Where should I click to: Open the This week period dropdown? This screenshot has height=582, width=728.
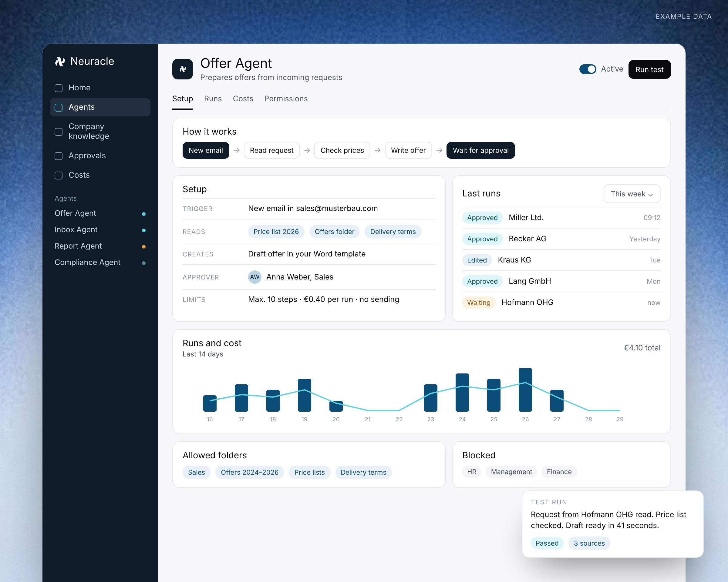pos(632,194)
